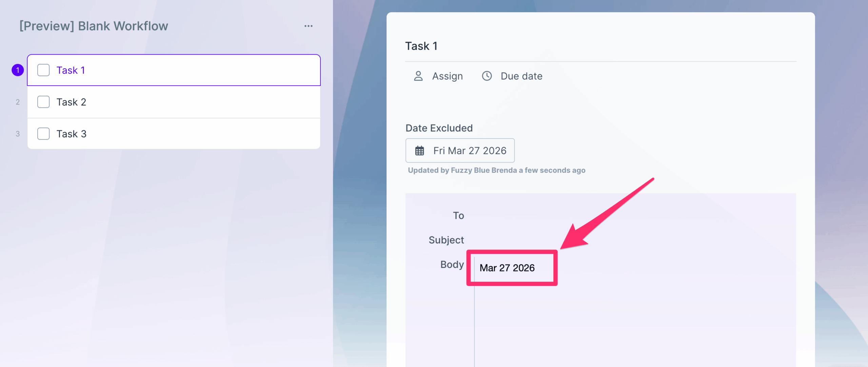Click the Body text showing Mar 27 2026
The height and width of the screenshot is (367, 868).
pos(507,268)
